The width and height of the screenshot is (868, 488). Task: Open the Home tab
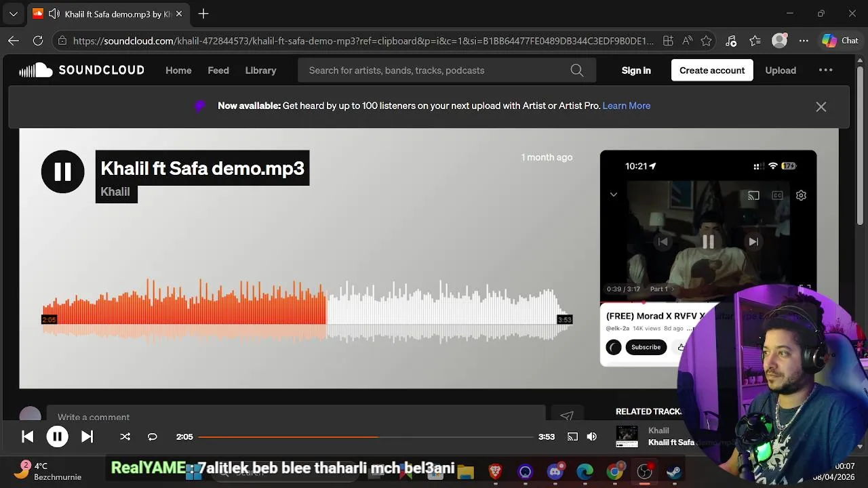click(x=178, y=70)
